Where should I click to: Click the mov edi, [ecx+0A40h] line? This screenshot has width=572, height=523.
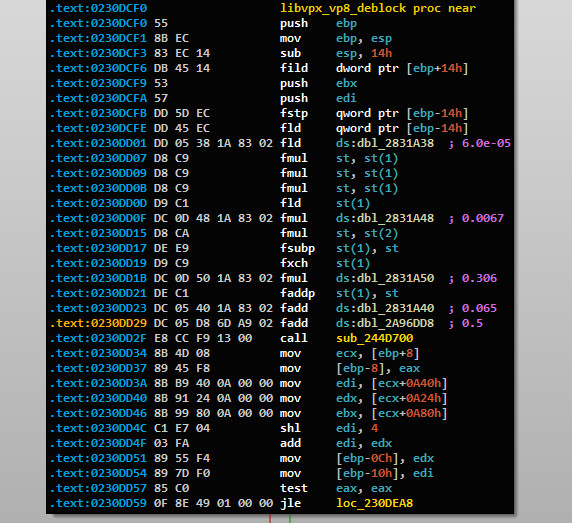[363, 383]
